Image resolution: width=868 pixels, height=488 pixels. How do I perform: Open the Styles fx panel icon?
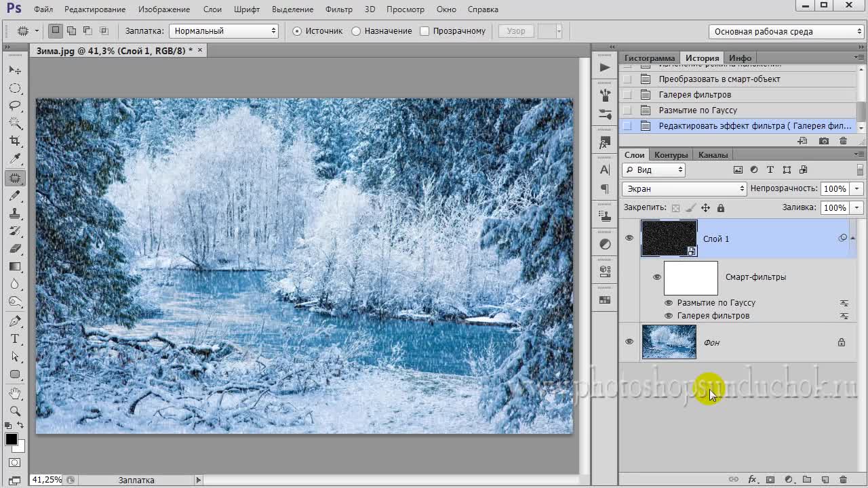pos(605,144)
